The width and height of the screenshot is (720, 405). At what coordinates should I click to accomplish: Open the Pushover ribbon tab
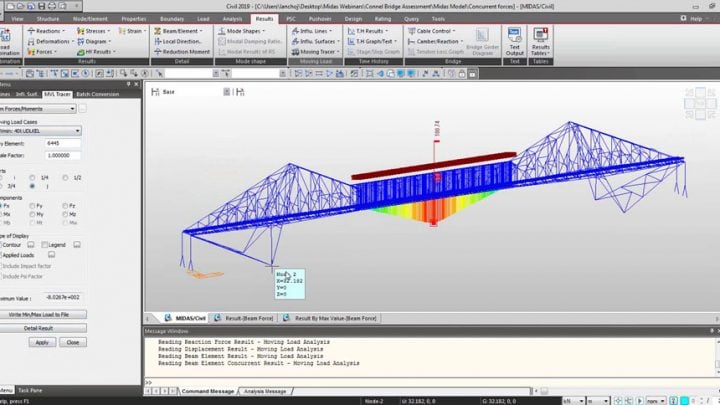(x=320, y=19)
